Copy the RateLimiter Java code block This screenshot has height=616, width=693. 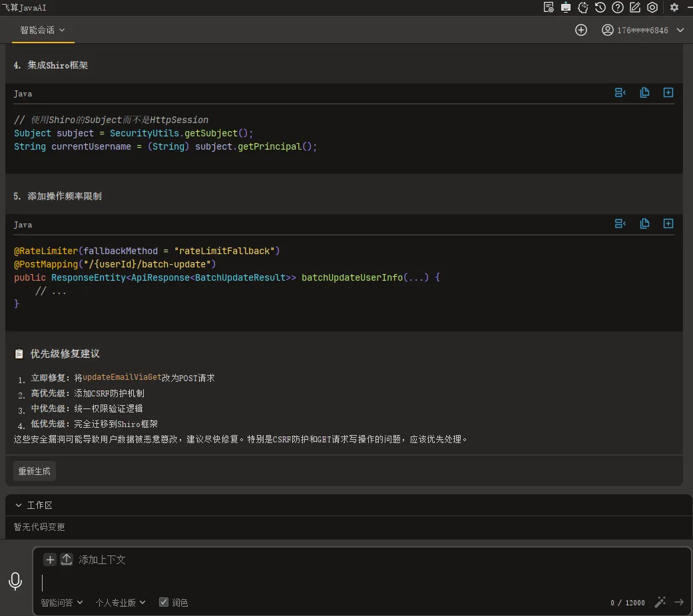(x=645, y=224)
